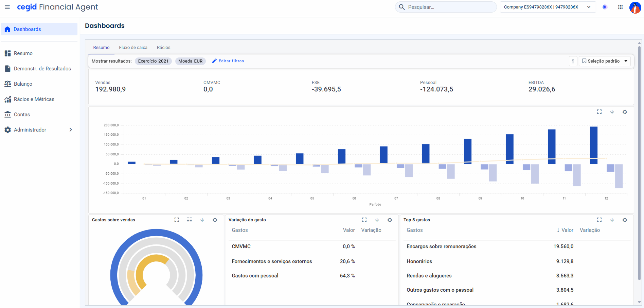The height and width of the screenshot is (308, 644).
Task: Click the Exercício 2021 filter chip
Action: [x=153, y=61]
